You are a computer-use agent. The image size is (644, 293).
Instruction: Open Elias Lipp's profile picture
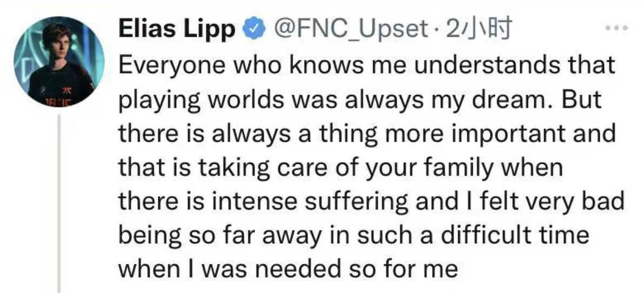59,62
